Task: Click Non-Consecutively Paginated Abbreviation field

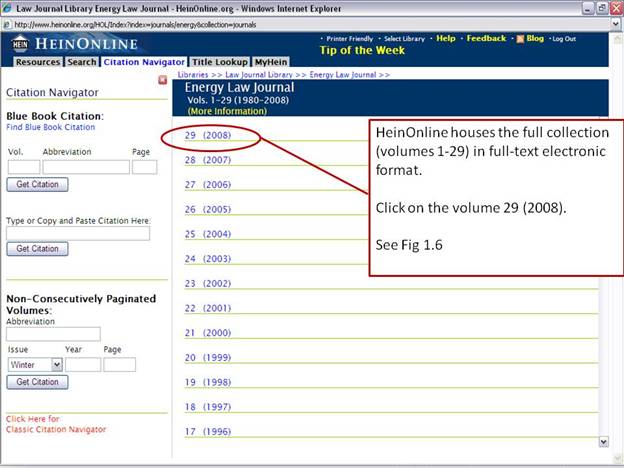Action: pos(53,334)
